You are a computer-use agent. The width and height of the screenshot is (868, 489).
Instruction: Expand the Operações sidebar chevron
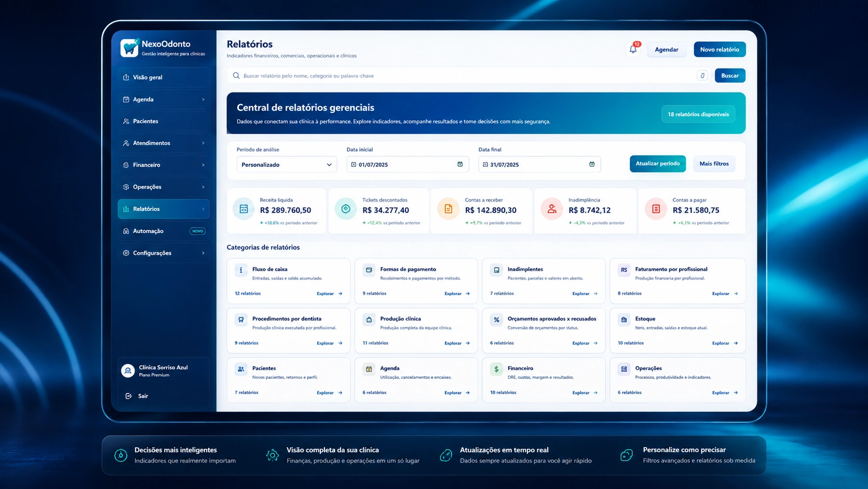tap(203, 187)
